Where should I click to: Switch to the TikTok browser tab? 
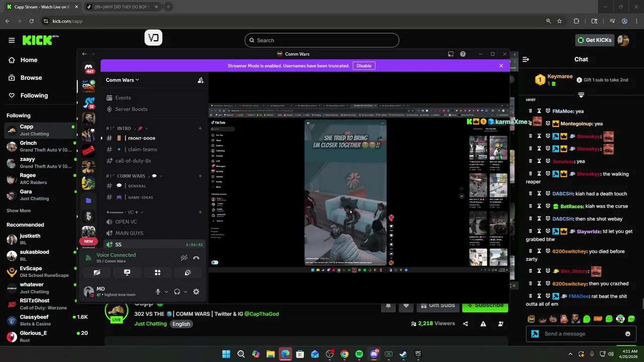tap(122, 7)
